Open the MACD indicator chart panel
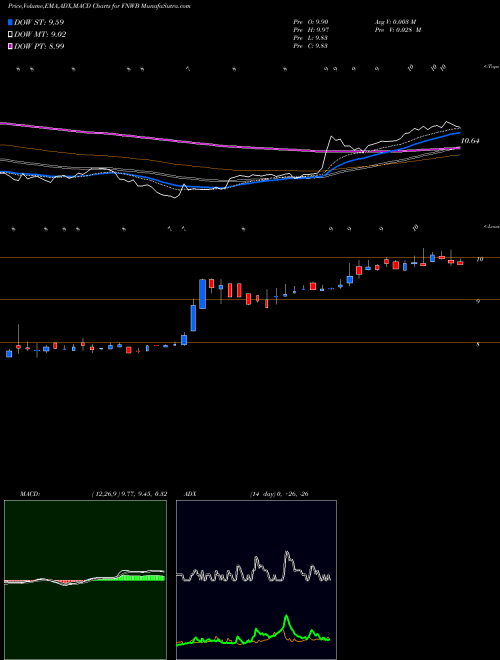The image size is (500, 660). click(x=85, y=580)
